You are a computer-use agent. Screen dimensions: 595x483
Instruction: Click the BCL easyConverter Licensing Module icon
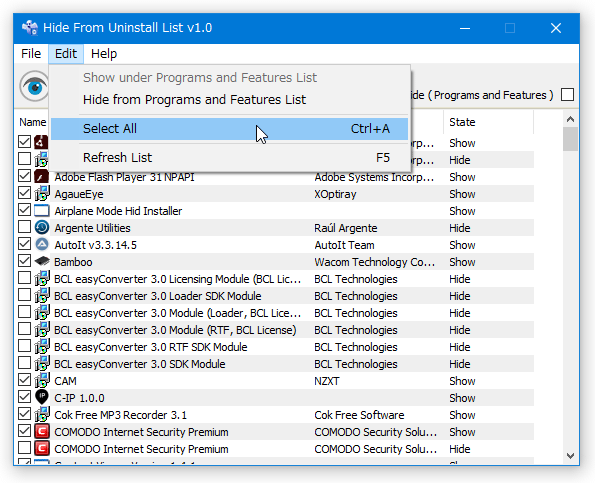[42, 278]
